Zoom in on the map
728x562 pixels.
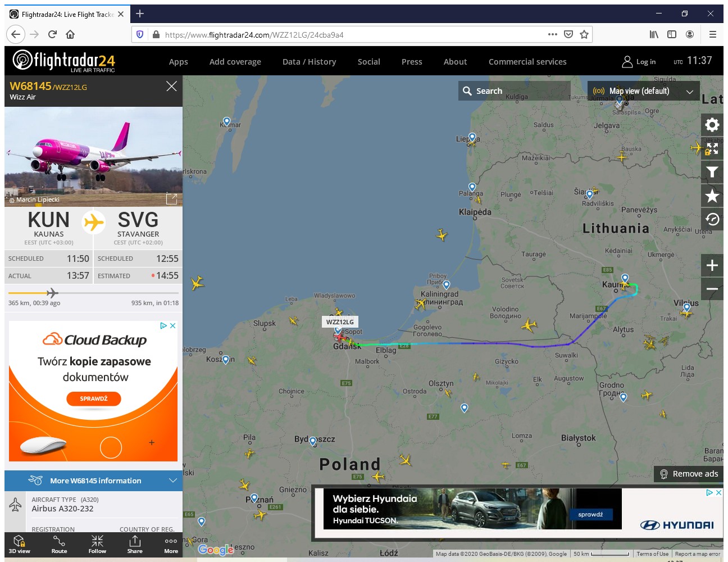pos(712,265)
